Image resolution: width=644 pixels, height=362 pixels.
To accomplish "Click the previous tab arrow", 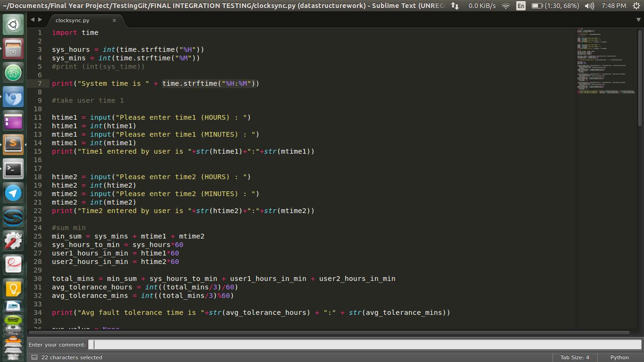I will point(33,20).
